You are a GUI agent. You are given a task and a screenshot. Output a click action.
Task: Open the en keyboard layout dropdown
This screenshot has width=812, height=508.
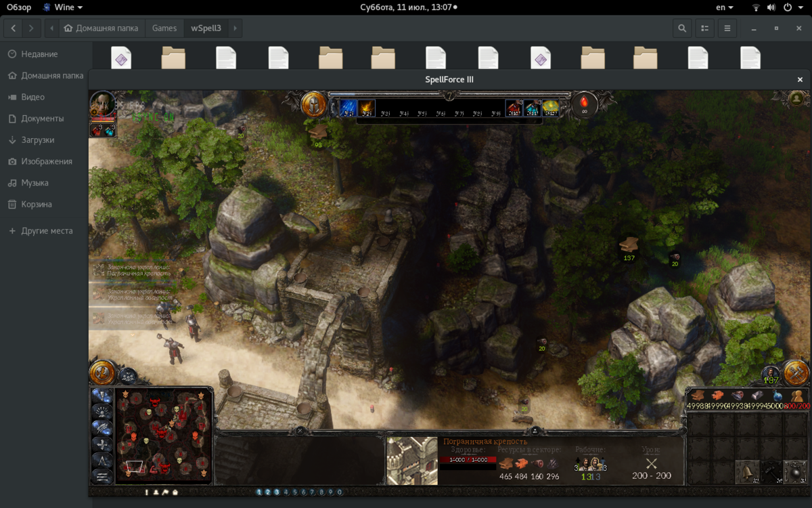click(x=725, y=7)
